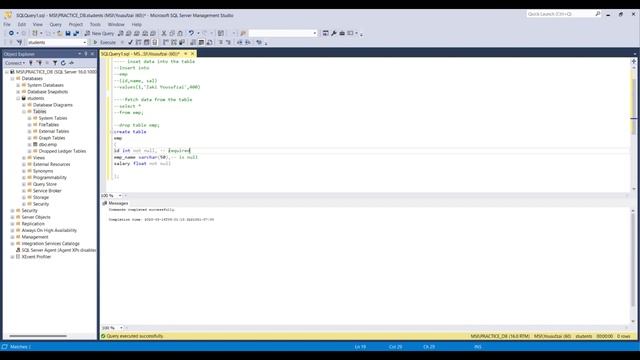Image resolution: width=640 pixels, height=360 pixels.
Task: Open editor zoom 100 % dropdown
Action: coord(120,196)
